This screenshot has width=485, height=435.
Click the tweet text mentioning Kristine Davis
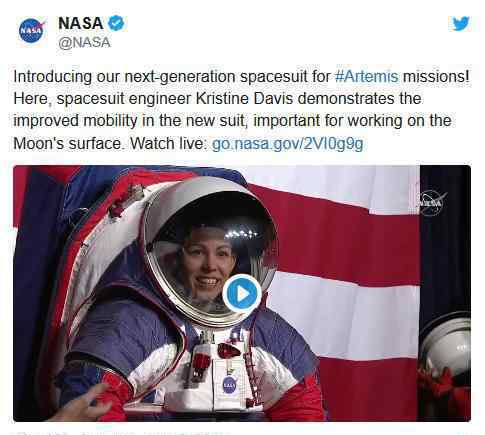(217, 99)
